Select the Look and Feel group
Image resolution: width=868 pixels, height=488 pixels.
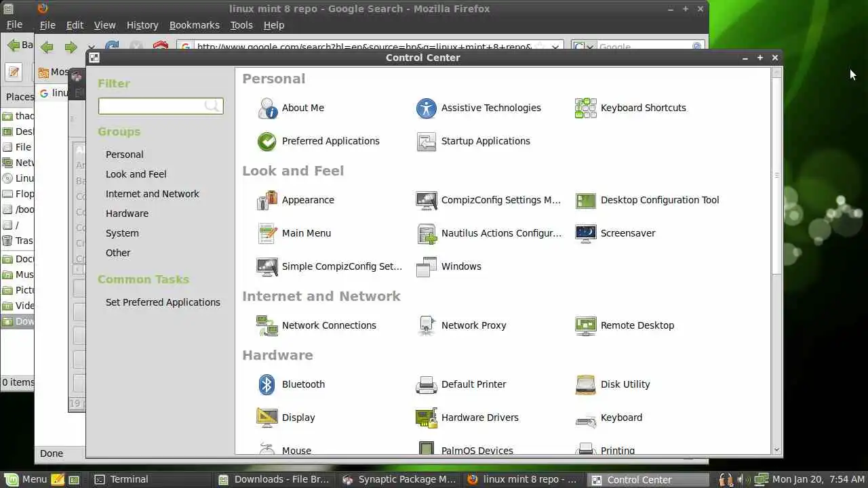pos(136,174)
